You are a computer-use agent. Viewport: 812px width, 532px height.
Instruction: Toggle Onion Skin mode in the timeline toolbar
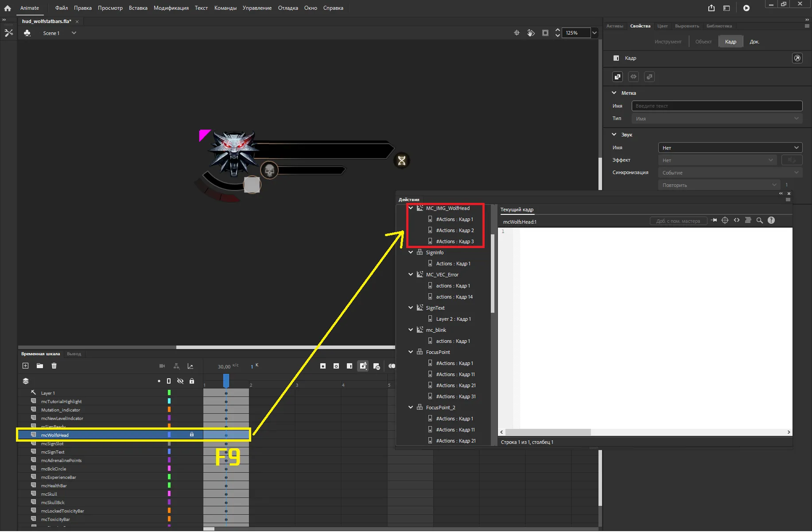pos(392,366)
